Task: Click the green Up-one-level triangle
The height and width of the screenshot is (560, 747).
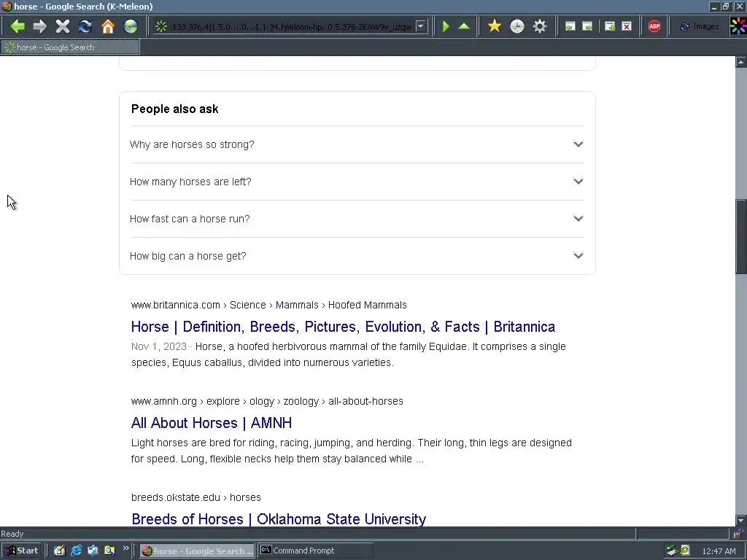Action: point(464,26)
